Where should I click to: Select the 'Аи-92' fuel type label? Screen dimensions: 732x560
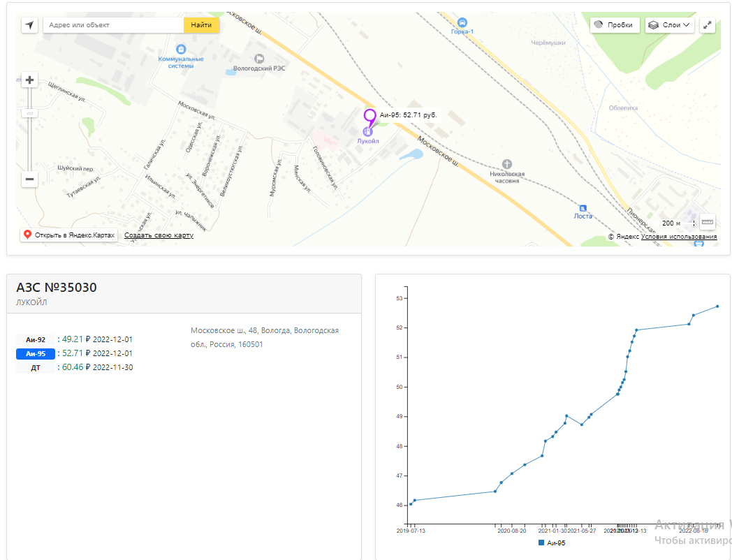36,340
